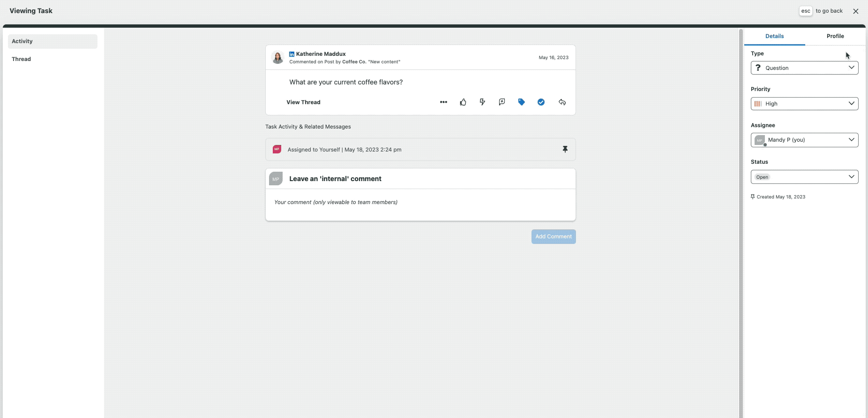868x418 pixels.
Task: Click Coffee Co. post link
Action: [354, 62]
